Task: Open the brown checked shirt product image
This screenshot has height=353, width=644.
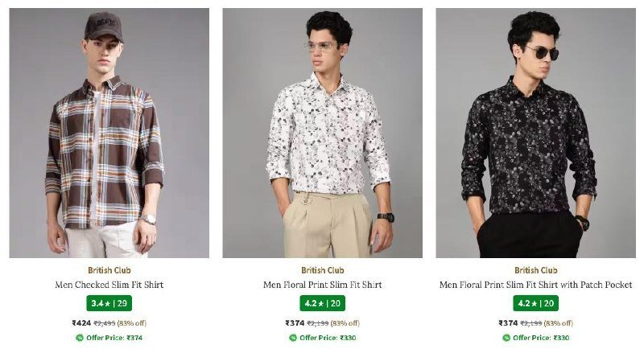Action: coord(109,133)
